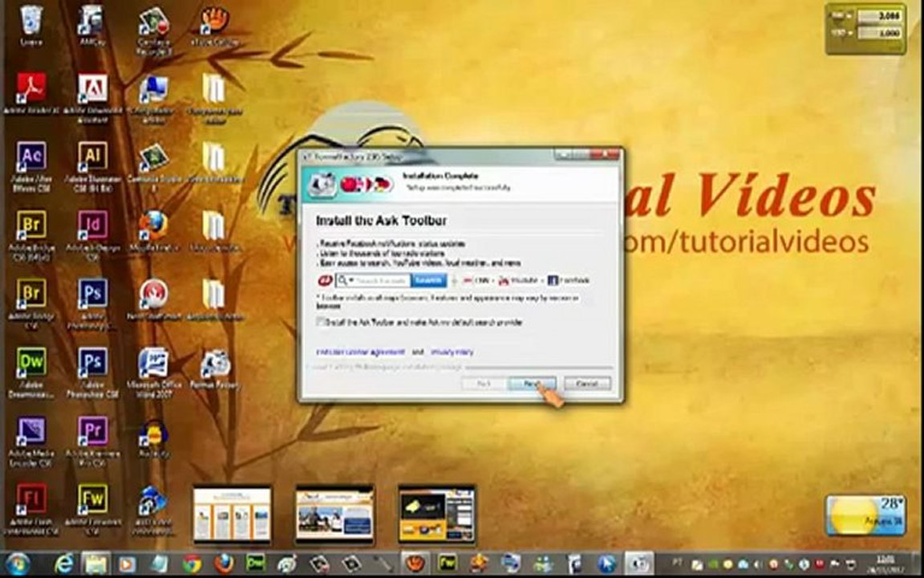
Task: Select the Computer shortcut desktop icon
Action: [154, 98]
